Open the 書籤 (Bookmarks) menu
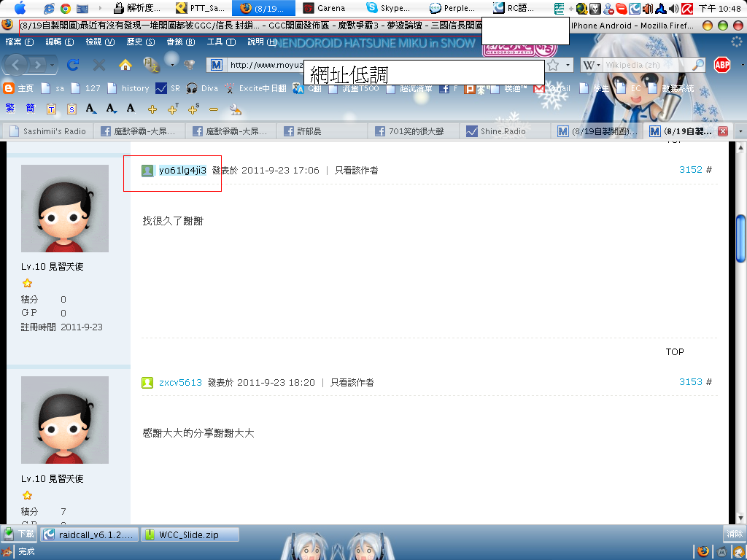Screen dimensions: 747x560 click(174, 42)
